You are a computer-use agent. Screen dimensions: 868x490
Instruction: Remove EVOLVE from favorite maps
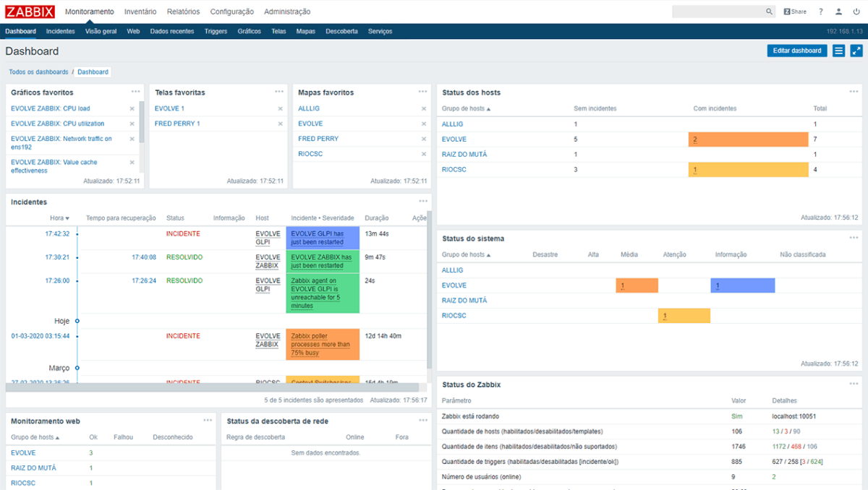[424, 124]
